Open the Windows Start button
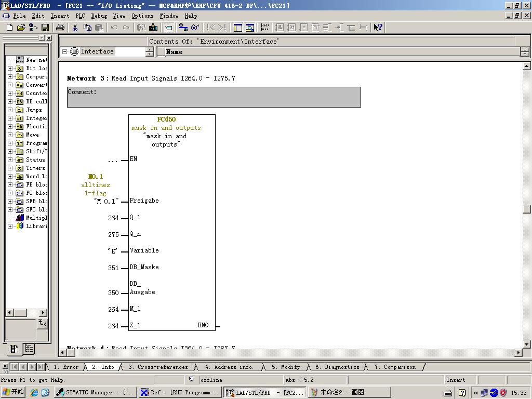The height and width of the screenshot is (399, 532). click(x=13, y=392)
